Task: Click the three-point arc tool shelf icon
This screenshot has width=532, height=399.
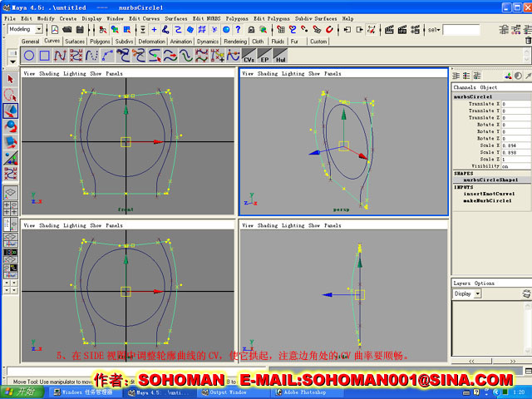Action: pyautogui.click(x=107, y=56)
